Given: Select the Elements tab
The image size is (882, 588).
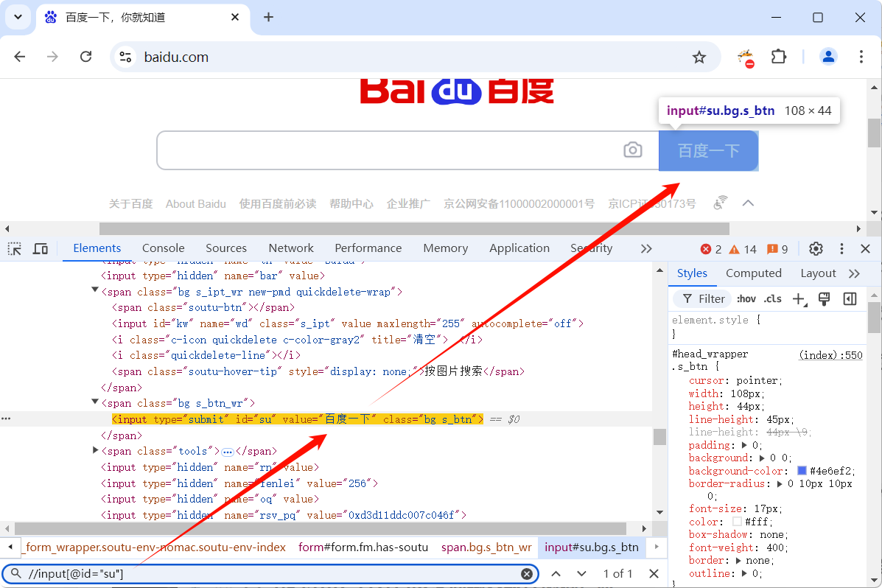Looking at the screenshot, I should 97,248.
